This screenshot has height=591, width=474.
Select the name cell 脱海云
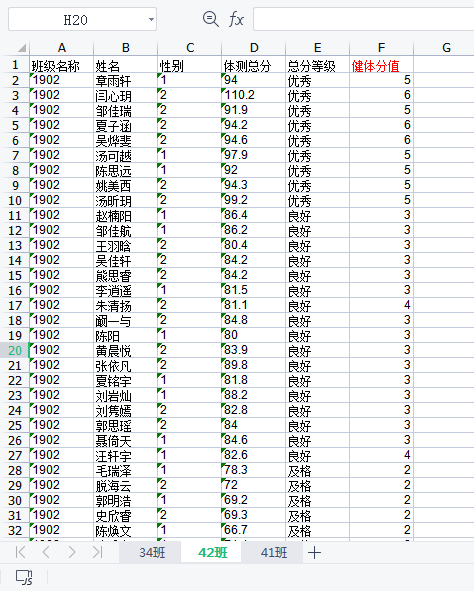tap(125, 486)
